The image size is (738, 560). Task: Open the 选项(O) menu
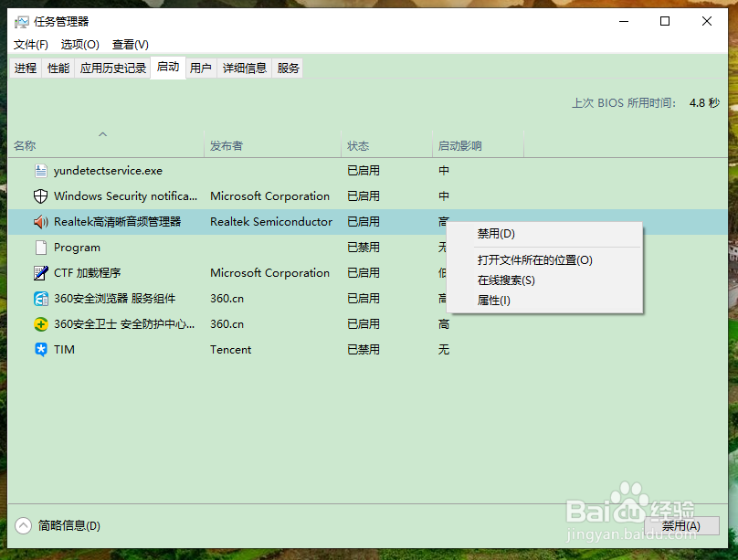(x=79, y=44)
